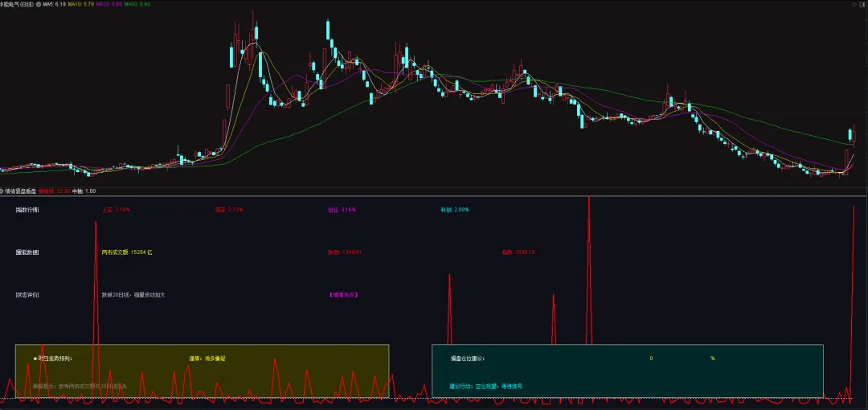Click the 中轴: 1.00 value label
This screenshot has width=868, height=410.
pyautogui.click(x=84, y=191)
